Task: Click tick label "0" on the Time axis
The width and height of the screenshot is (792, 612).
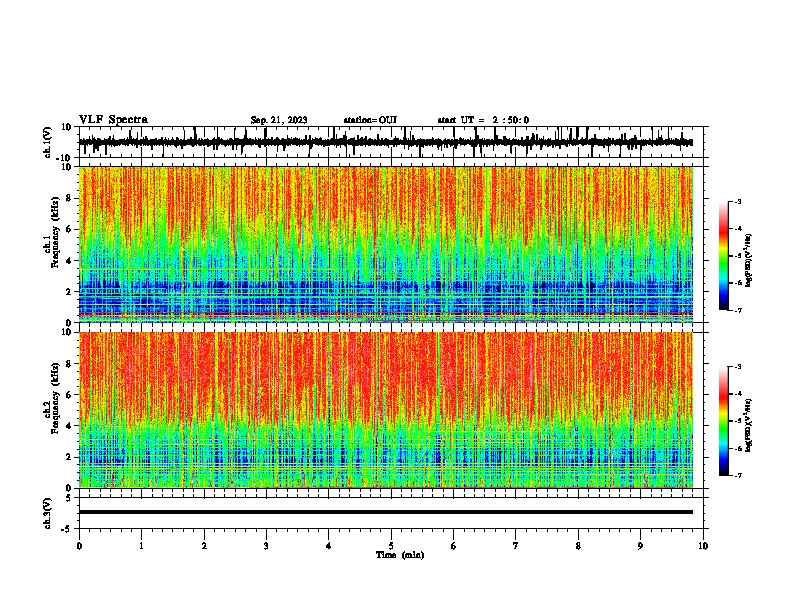Action: (79, 546)
